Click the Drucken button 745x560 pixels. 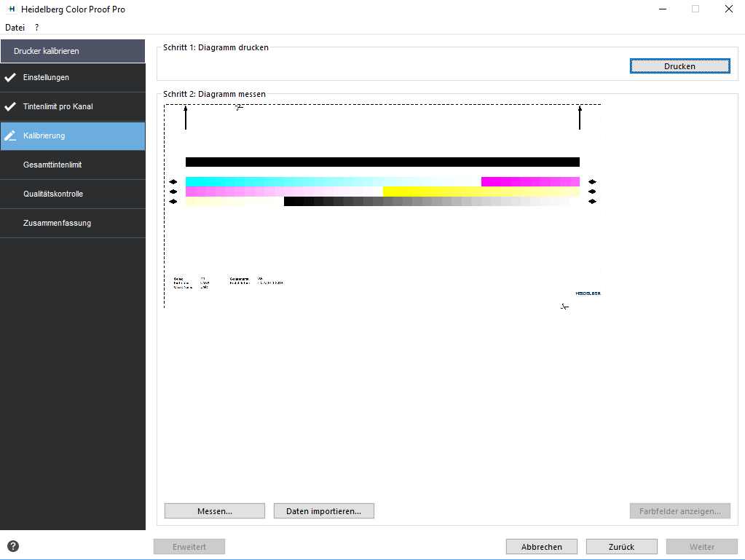(x=679, y=66)
